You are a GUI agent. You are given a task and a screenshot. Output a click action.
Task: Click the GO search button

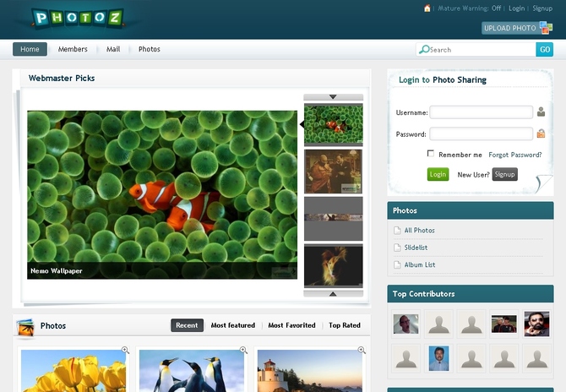(x=545, y=50)
